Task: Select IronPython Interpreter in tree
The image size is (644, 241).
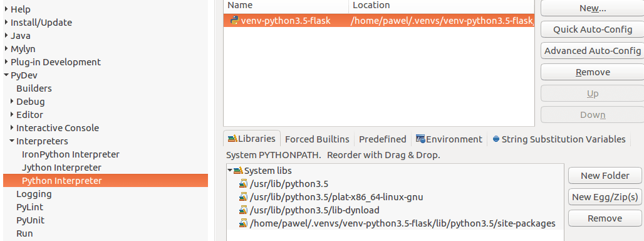Action: (71, 154)
